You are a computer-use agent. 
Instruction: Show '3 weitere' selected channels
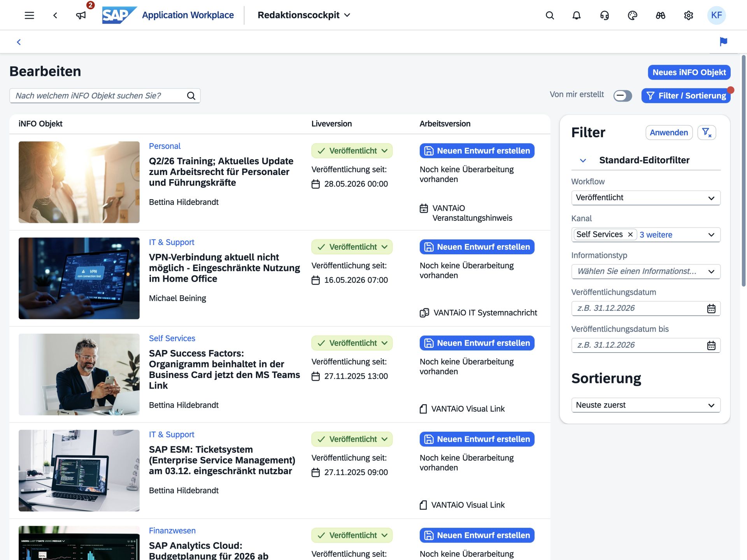(x=656, y=235)
